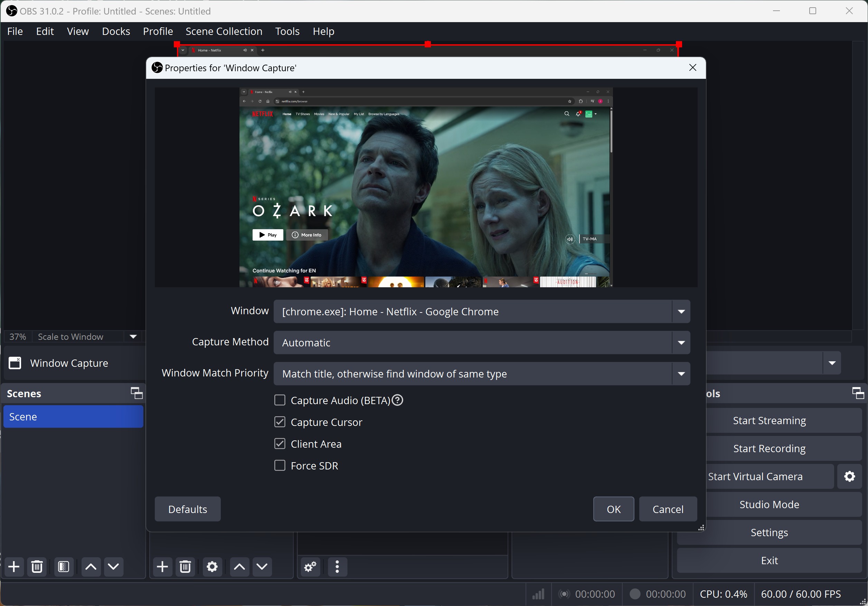The image size is (868, 606).
Task: Add a new scene with plus icon
Action: pos(14,566)
